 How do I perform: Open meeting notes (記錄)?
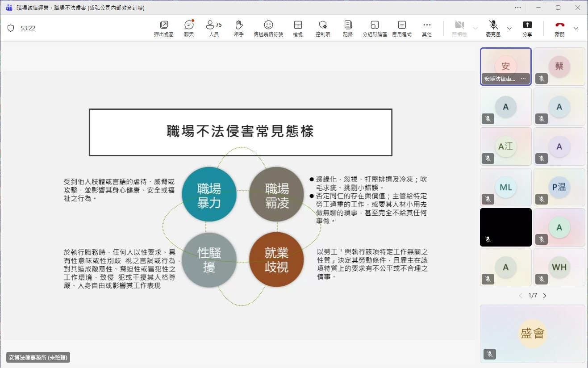[348, 28]
